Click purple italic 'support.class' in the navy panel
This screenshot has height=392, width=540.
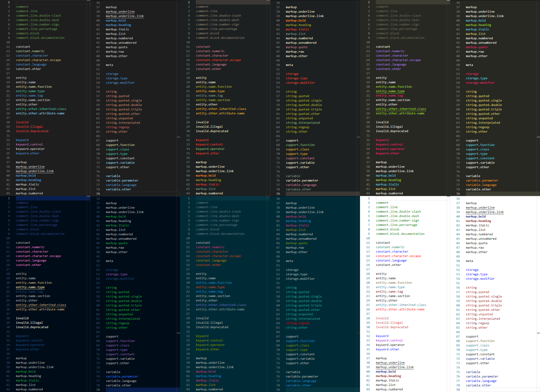tap(117, 345)
